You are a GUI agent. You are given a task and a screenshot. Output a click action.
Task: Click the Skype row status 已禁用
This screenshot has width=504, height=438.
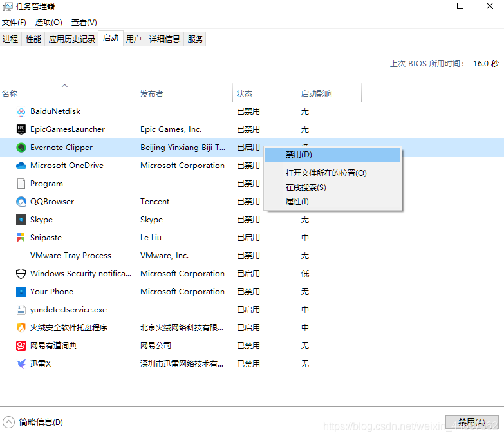(248, 220)
